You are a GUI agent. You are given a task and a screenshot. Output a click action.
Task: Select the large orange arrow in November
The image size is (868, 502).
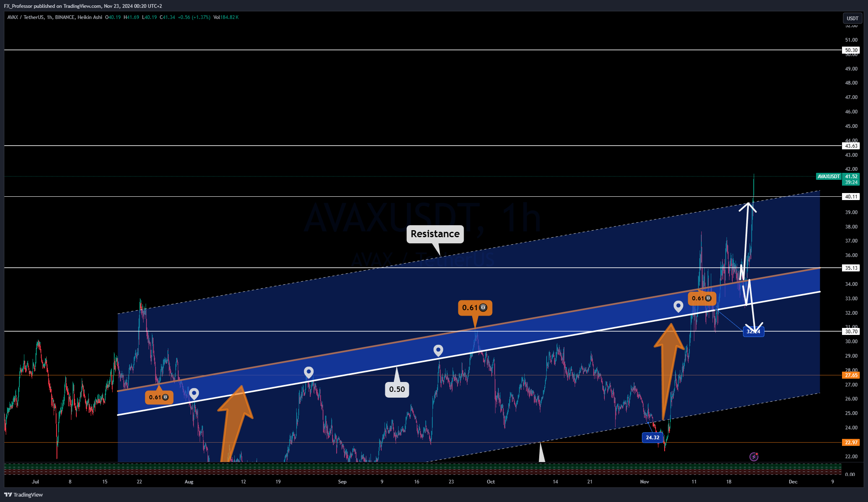(x=669, y=371)
